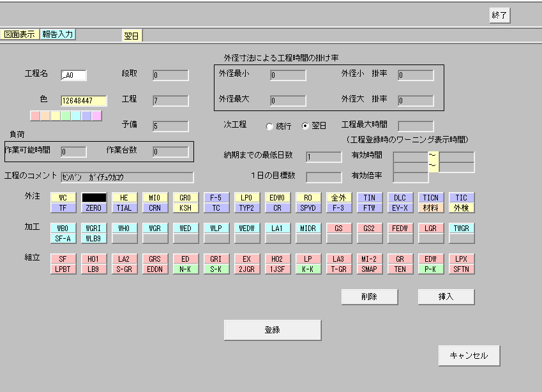Select the ZERO outsourcing process button

pos(94,207)
